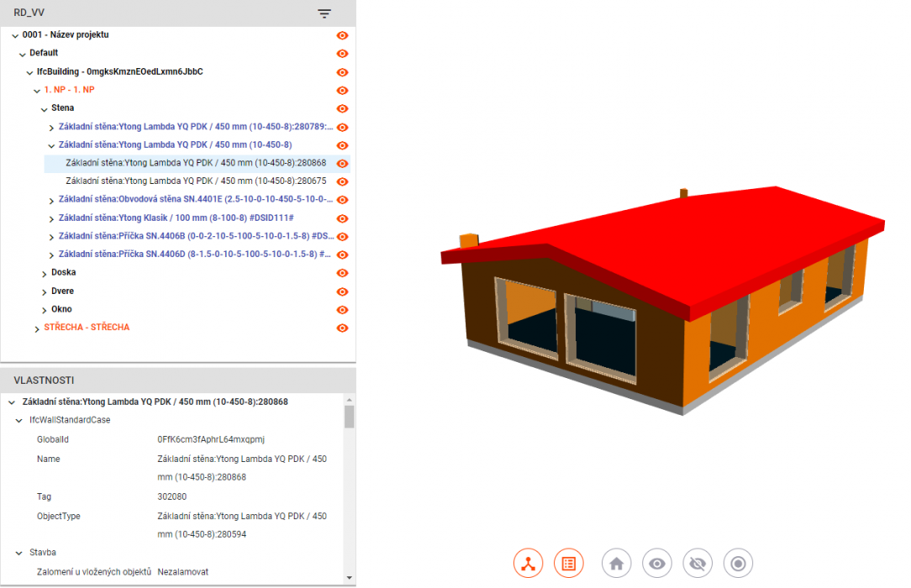Collapse the Stena group
This screenshot has height=588, width=911.
point(45,109)
